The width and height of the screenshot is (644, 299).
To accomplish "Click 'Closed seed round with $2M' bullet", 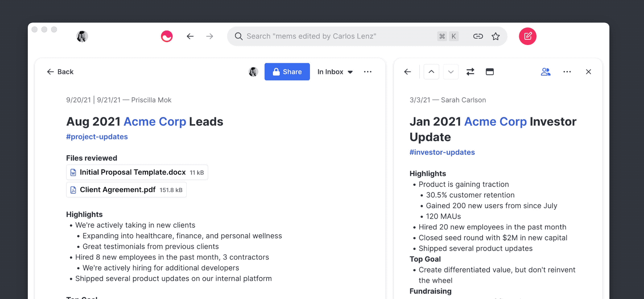I will tap(493, 238).
